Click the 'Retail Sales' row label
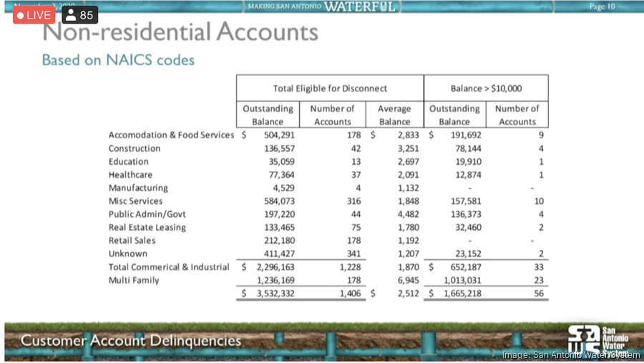The width and height of the screenshot is (644, 363). [132, 241]
